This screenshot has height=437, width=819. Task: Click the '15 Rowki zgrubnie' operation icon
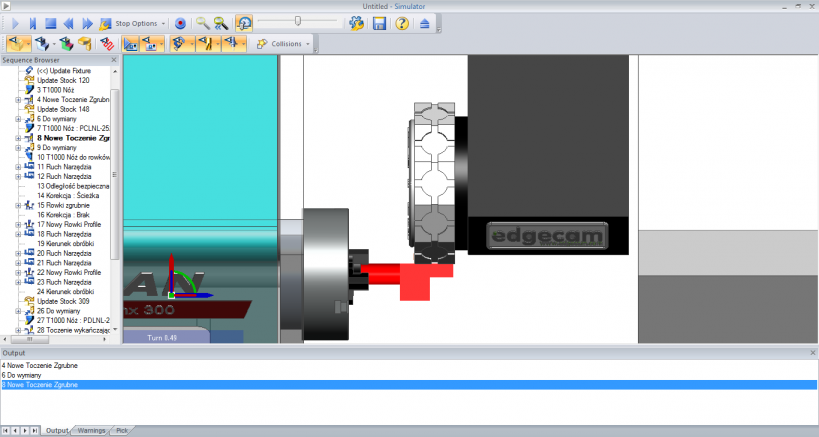point(29,205)
